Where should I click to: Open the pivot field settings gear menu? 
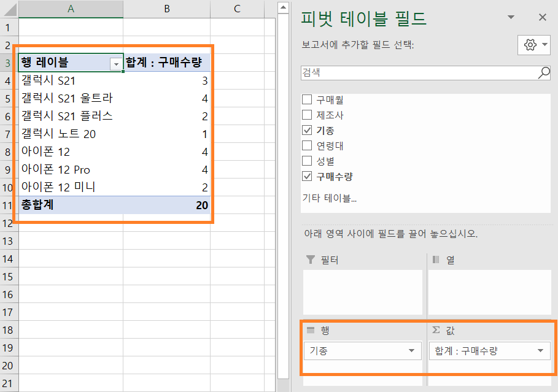coord(534,45)
